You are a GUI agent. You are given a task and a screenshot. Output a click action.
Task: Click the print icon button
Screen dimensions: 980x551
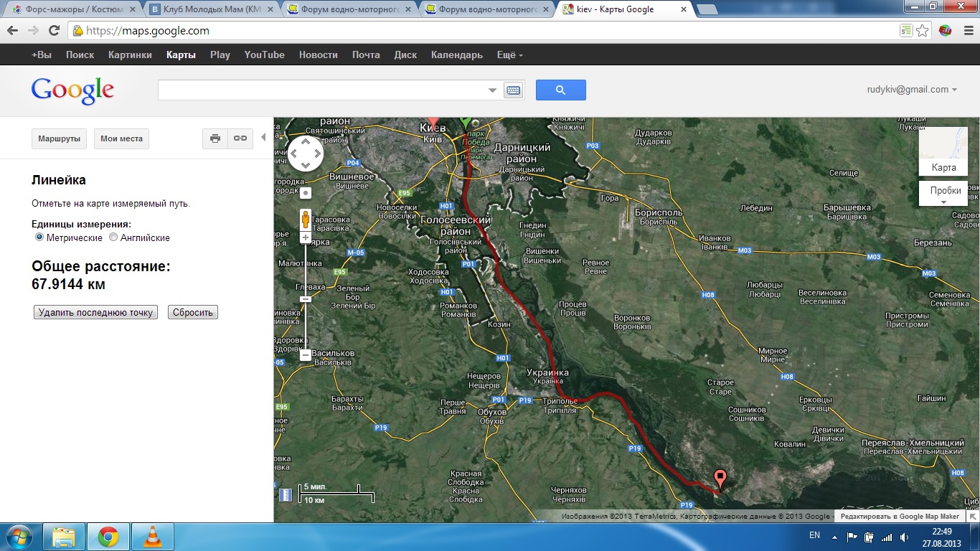point(215,138)
